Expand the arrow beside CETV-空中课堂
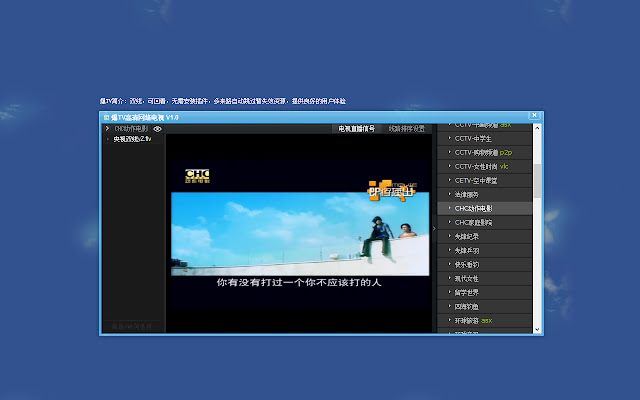Viewport: 640px width, 400px height. (449, 180)
